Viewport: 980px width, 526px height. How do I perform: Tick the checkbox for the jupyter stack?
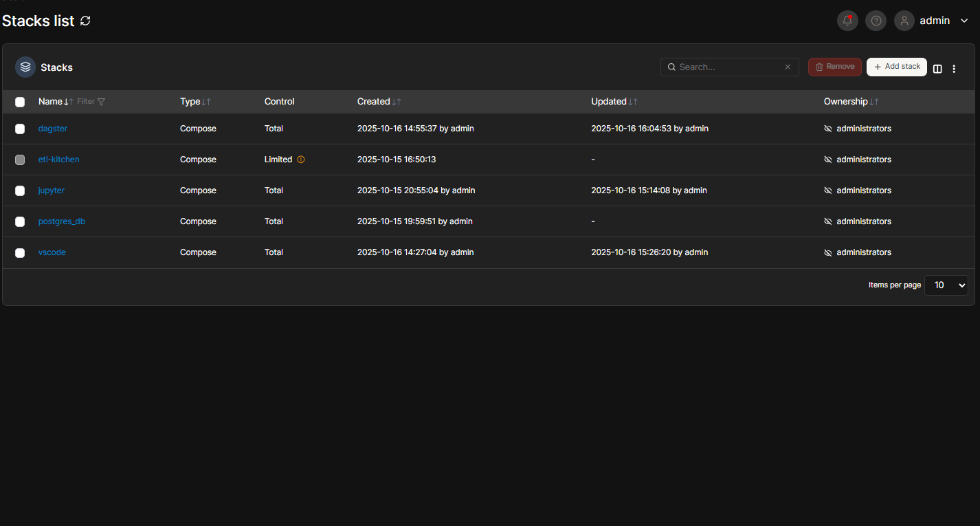[x=20, y=190]
